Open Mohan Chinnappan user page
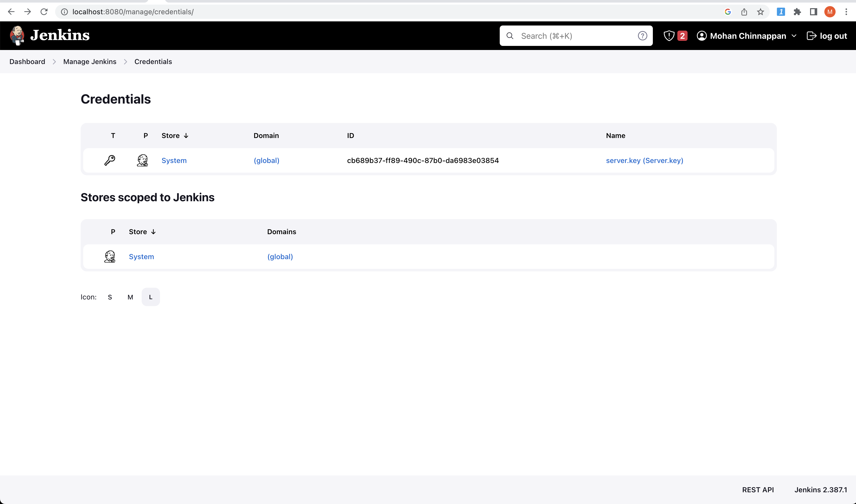 [x=748, y=36]
